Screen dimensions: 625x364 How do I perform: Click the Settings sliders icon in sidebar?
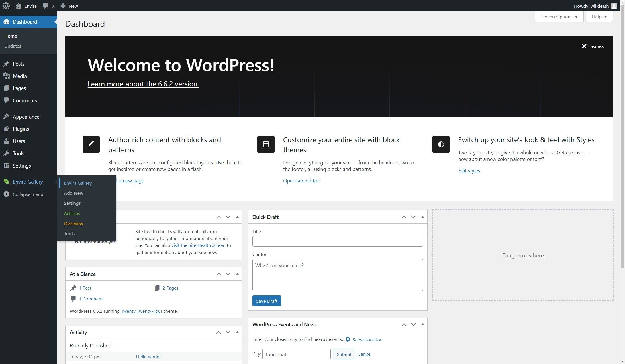6,166
